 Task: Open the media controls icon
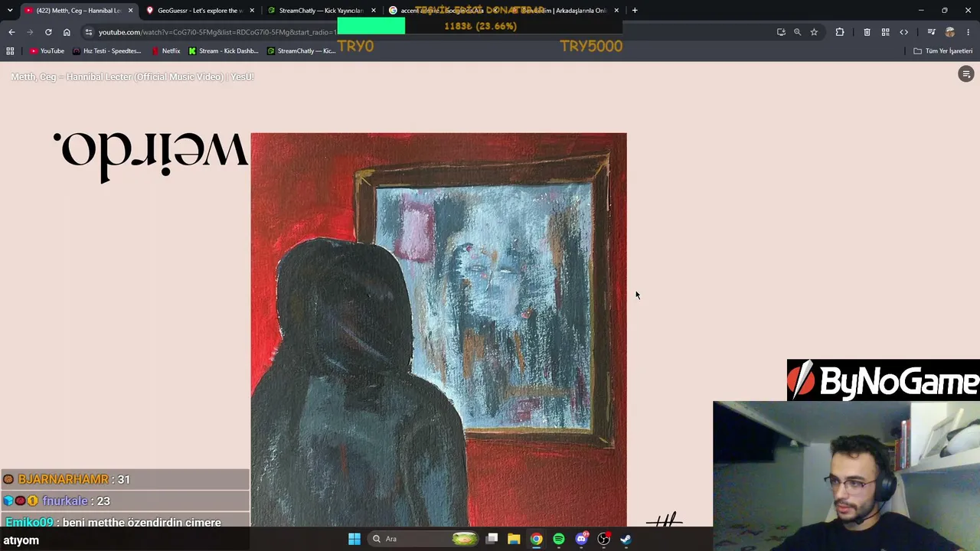click(931, 32)
